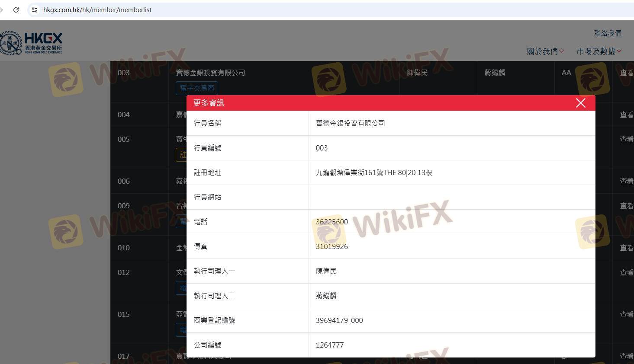
Task: Click 查看 for member row 005
Action: pyautogui.click(x=626, y=139)
